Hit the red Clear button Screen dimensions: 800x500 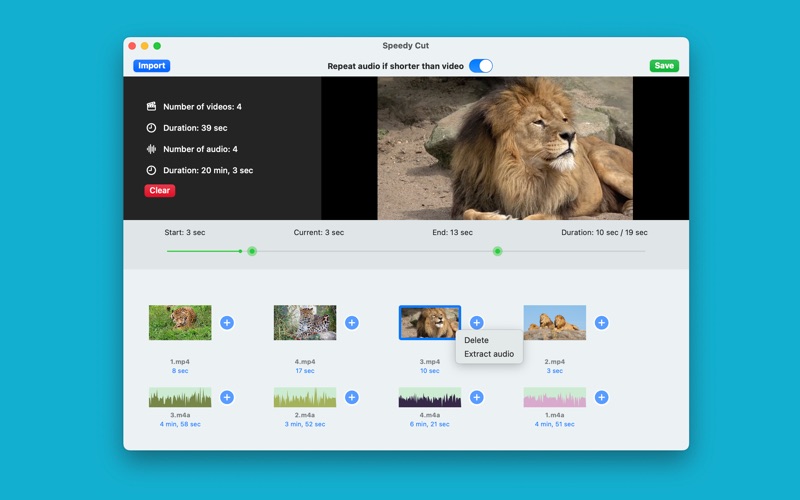point(159,190)
